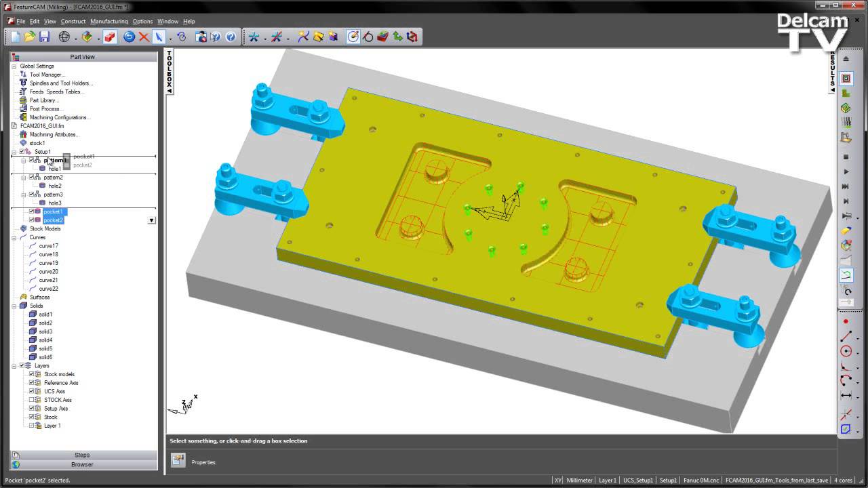The image size is (868, 488).
Task: Click Millimeter units in status bar
Action: 579,480
